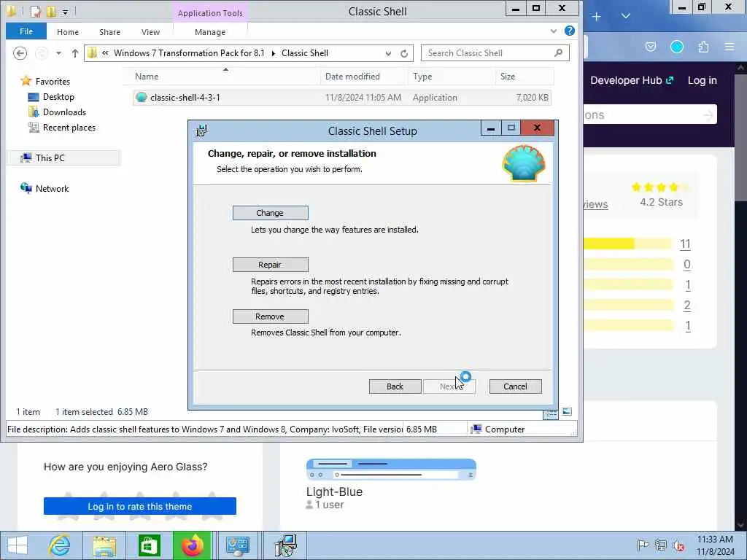Viewport: 747px width, 560px height.
Task: Launch Internet Explorer from taskbar
Action: pos(60,545)
